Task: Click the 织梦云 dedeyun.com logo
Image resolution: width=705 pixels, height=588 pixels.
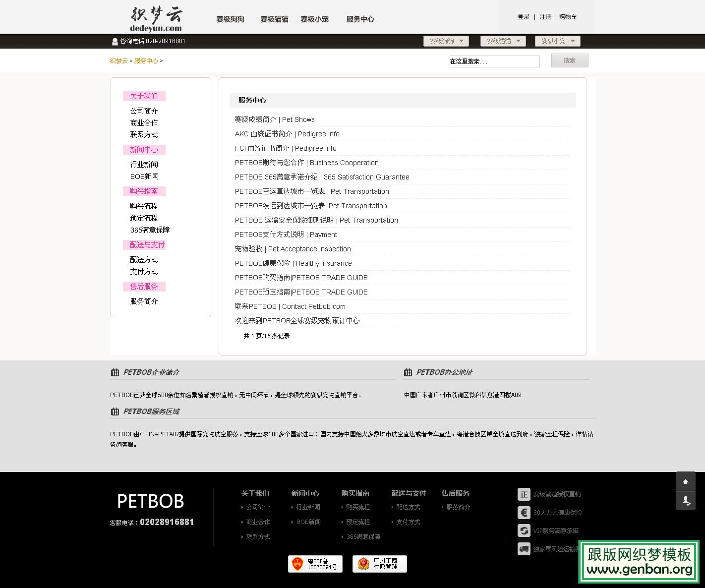Action: click(x=156, y=19)
